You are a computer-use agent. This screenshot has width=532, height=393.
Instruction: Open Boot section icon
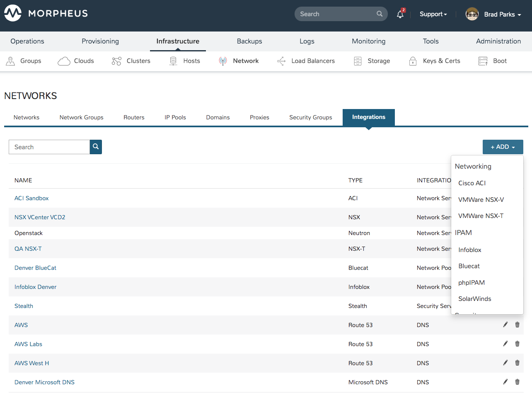483,61
